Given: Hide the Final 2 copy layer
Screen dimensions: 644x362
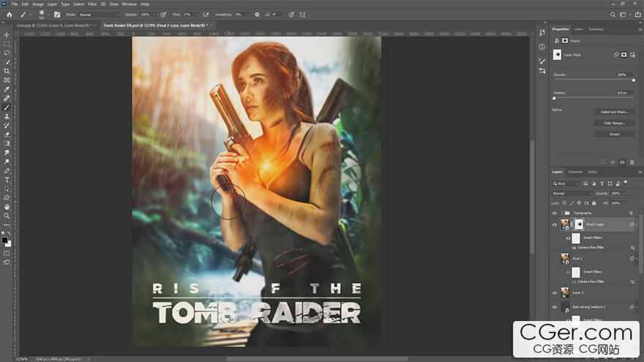Looking at the screenshot, I should point(554,225).
